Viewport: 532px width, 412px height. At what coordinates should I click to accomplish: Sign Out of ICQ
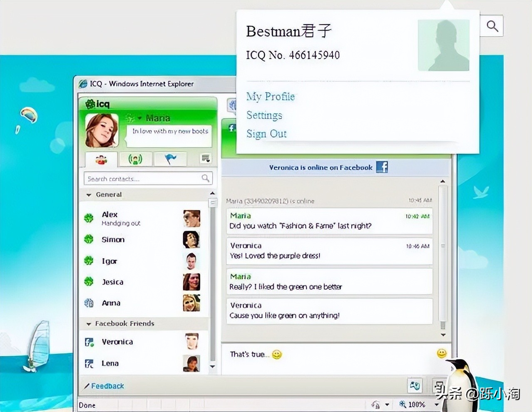[266, 134]
